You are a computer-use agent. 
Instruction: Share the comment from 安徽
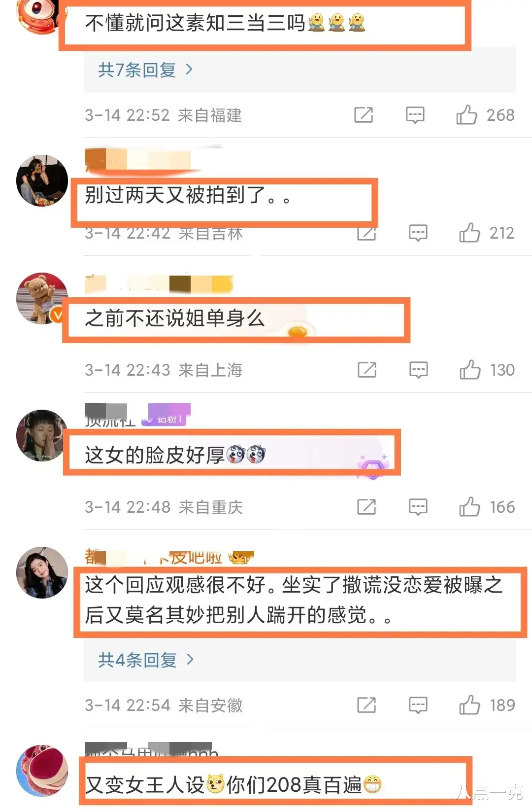(366, 705)
